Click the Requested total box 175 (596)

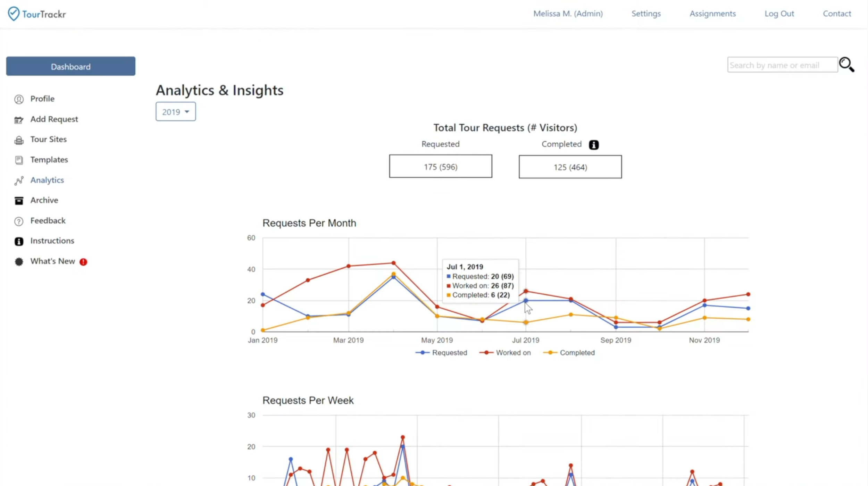pos(441,167)
